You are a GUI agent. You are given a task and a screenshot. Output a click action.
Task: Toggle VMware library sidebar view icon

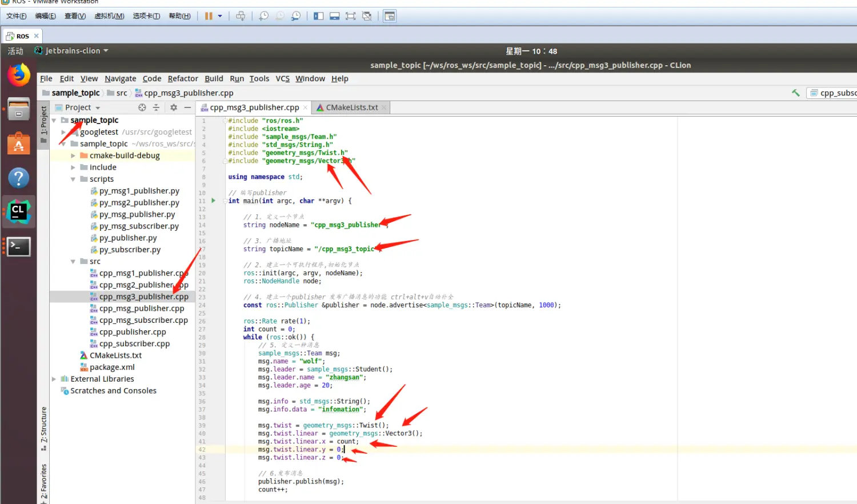[x=319, y=16]
